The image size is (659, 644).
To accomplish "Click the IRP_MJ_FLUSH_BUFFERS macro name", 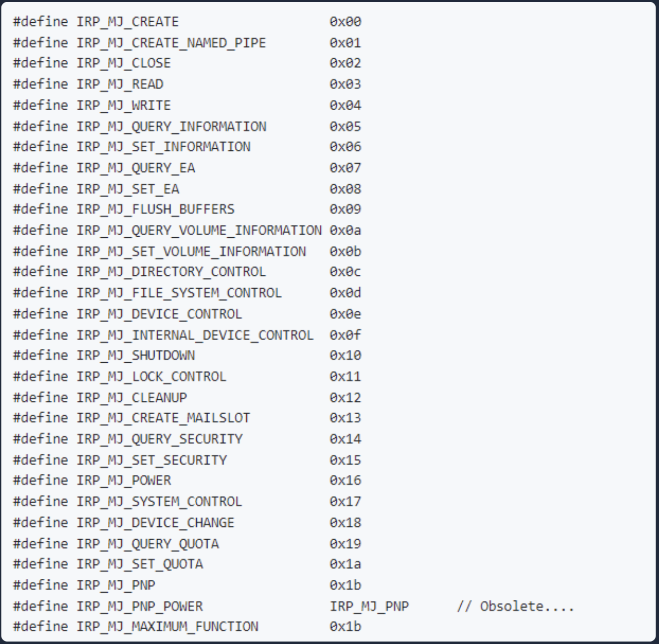I will (155, 209).
